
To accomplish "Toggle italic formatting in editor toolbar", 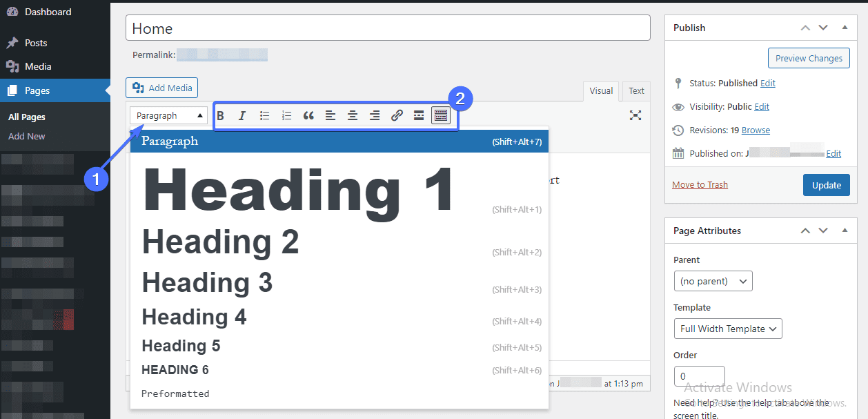I will pos(242,115).
